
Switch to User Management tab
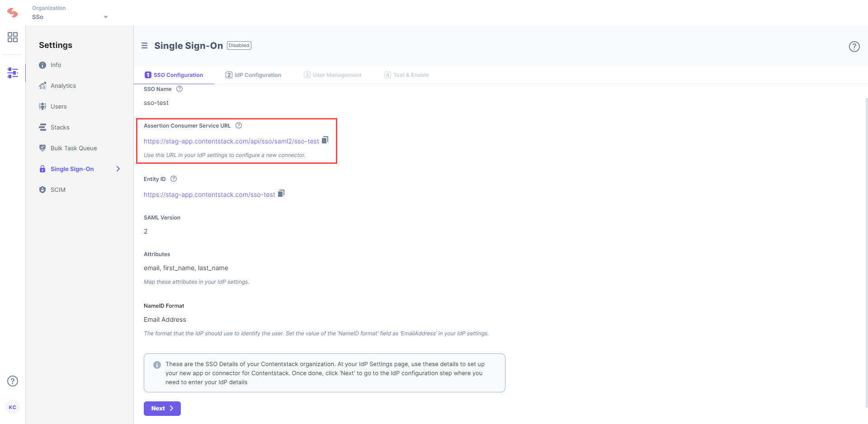click(332, 75)
